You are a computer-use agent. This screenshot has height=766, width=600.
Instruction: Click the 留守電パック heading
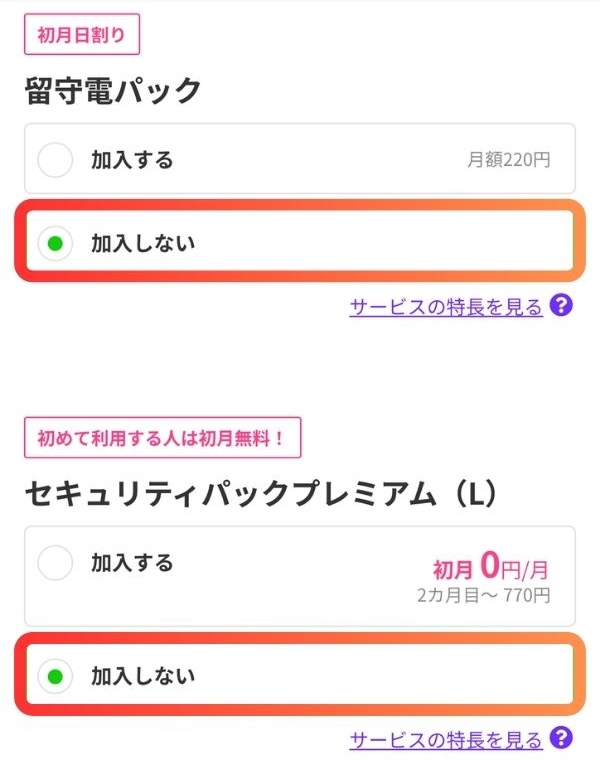point(113,91)
